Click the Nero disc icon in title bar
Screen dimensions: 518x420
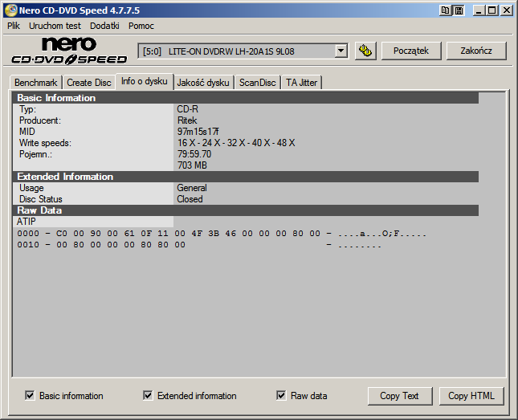10,10
